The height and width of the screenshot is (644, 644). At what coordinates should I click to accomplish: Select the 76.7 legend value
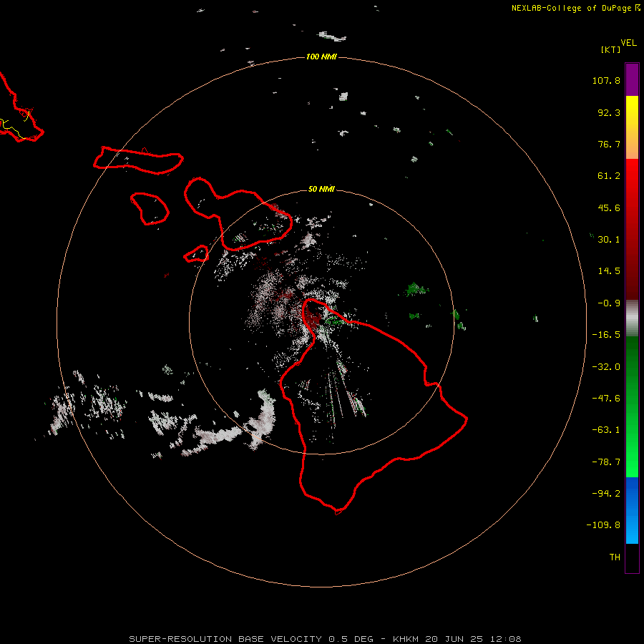coord(609,144)
